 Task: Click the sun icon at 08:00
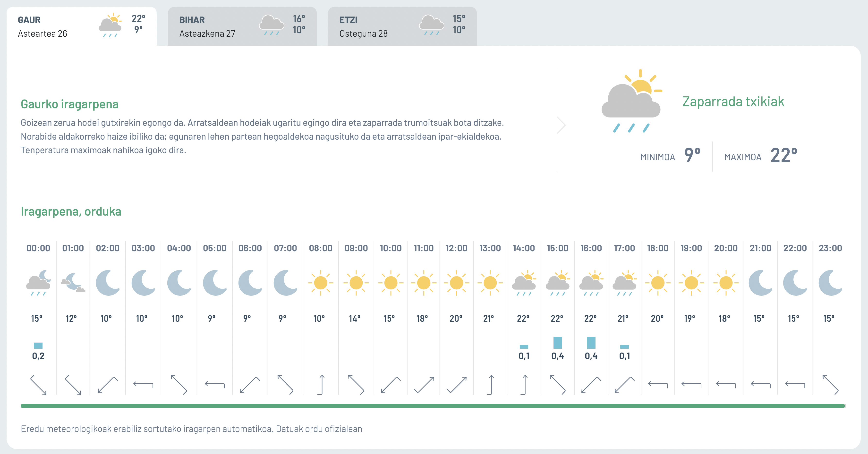320,283
